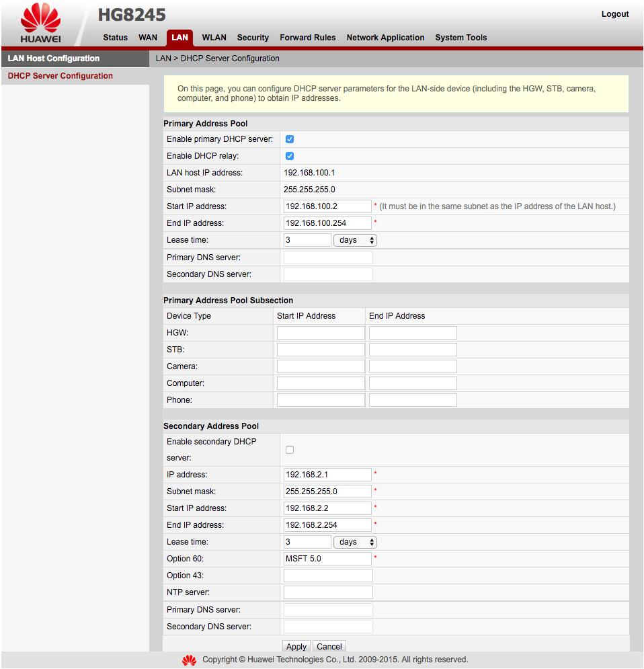Click the Computer Start IP Address field
This screenshot has height=669, width=644.
point(321,383)
